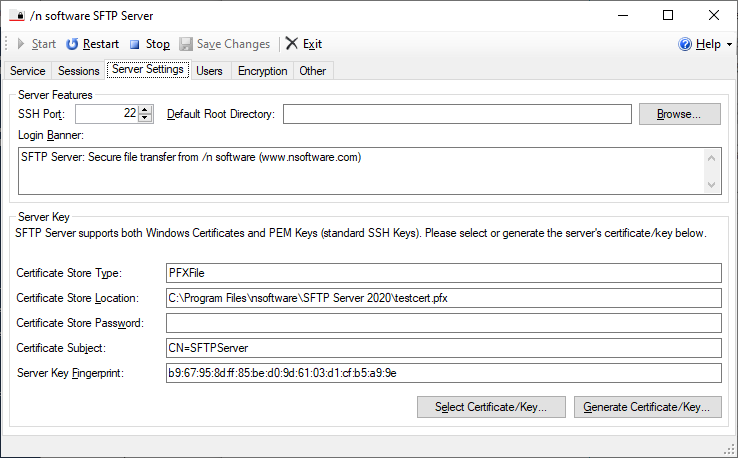The width and height of the screenshot is (738, 458).
Task: Click Exit in the toolbar
Action: (304, 44)
